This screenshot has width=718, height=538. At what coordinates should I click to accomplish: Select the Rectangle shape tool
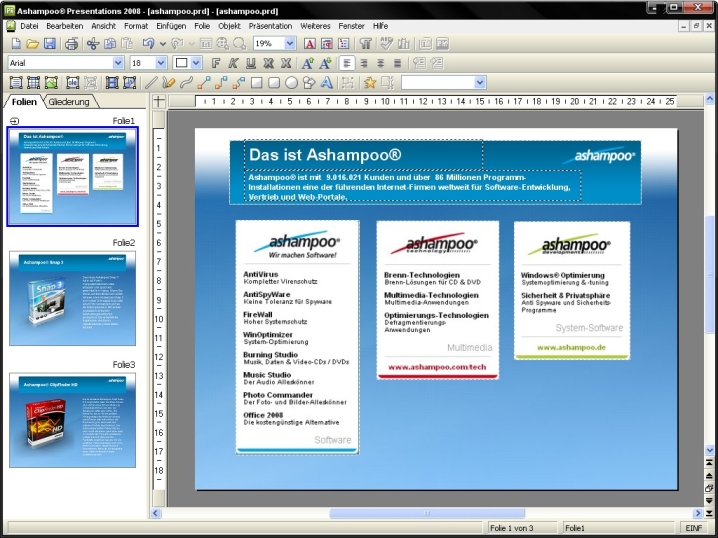coord(256,83)
